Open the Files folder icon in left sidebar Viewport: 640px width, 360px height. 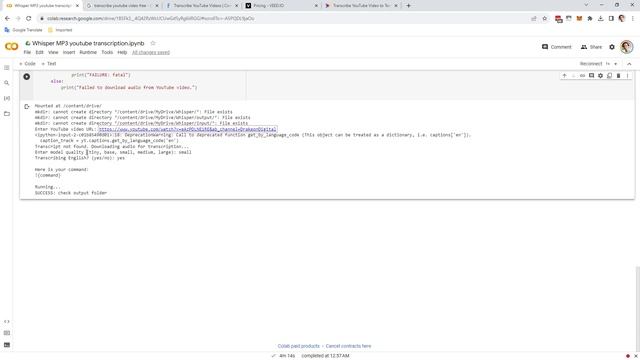(7, 114)
